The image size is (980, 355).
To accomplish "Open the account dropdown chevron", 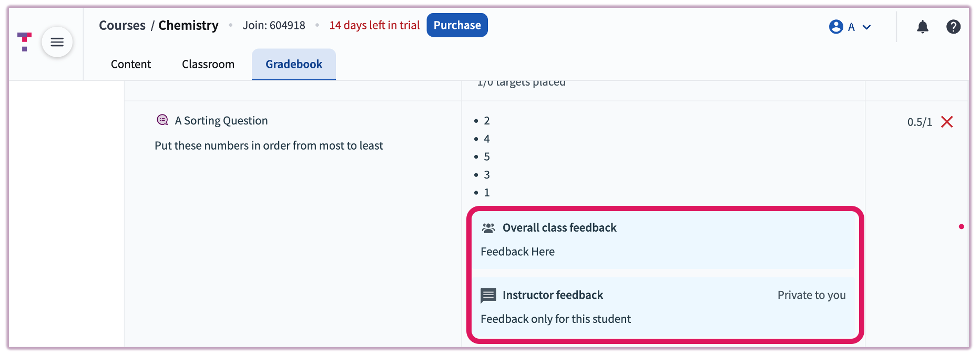I will 866,26.
